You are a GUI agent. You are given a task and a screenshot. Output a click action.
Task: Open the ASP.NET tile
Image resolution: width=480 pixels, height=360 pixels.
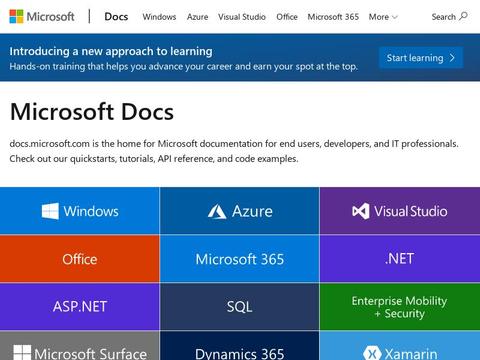click(x=80, y=306)
